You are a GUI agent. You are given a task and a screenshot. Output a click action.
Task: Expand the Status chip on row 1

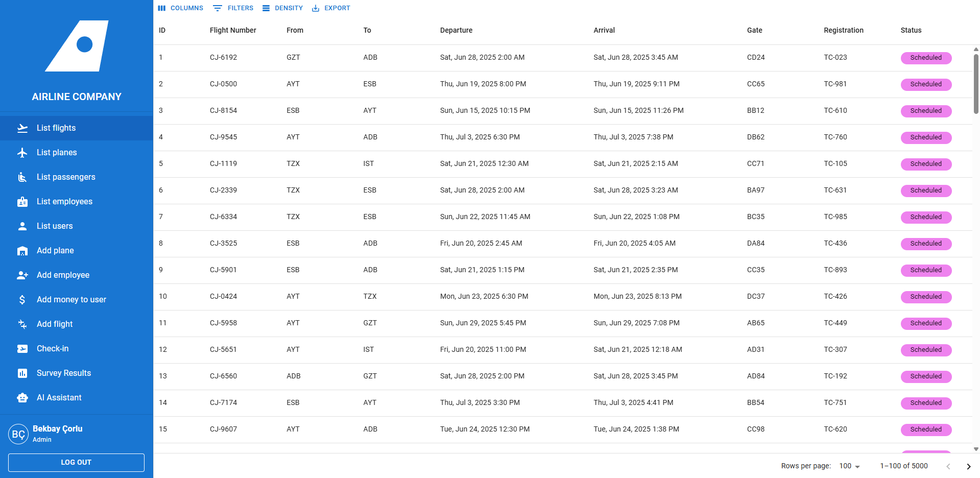point(926,58)
